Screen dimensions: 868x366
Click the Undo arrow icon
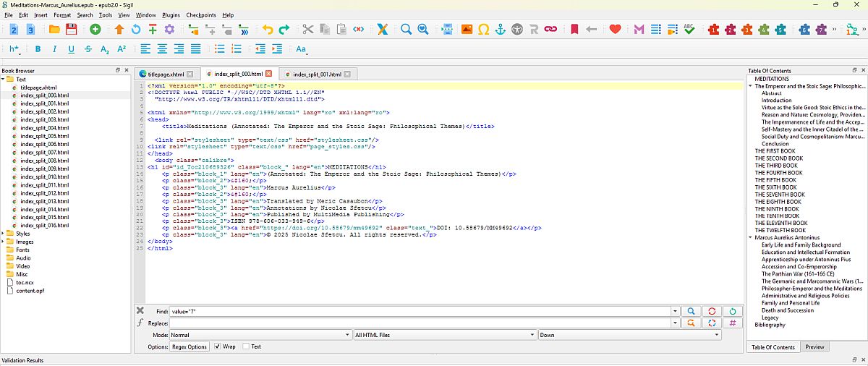[268, 30]
